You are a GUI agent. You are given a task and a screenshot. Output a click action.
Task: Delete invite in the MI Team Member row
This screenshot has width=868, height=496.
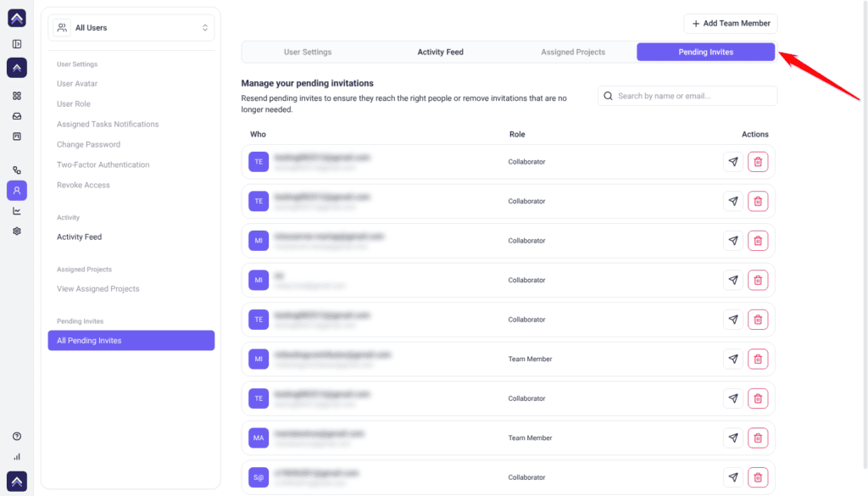point(758,359)
